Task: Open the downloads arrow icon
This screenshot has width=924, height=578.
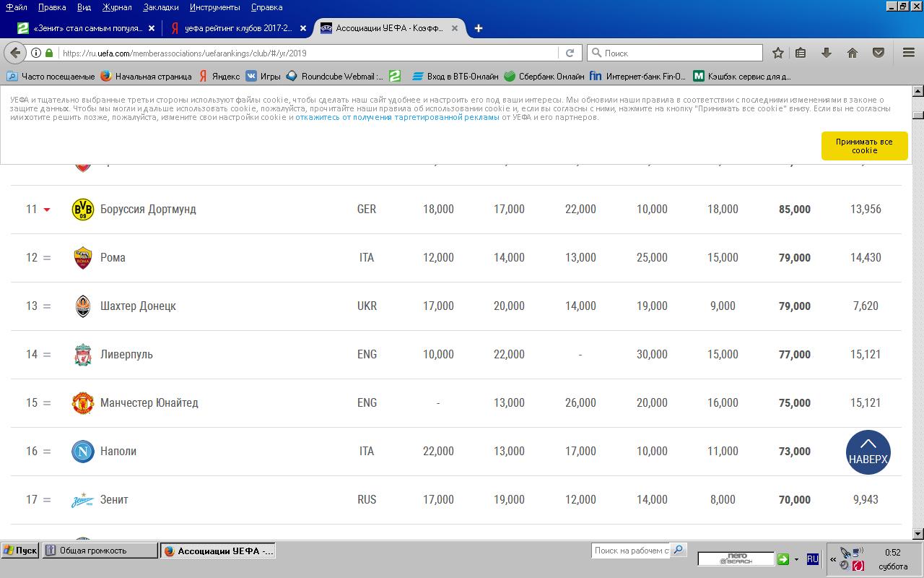Action: pyautogui.click(x=827, y=53)
